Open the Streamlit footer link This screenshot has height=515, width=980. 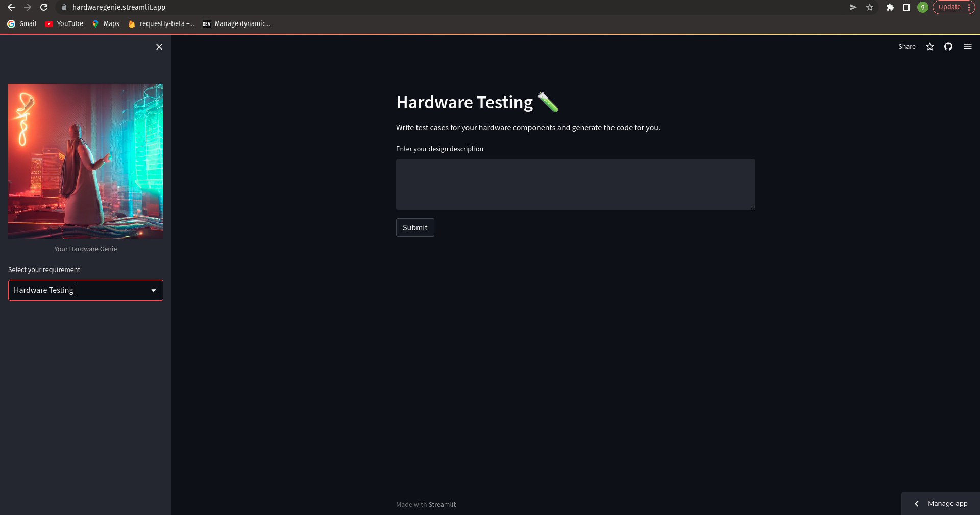(x=442, y=504)
